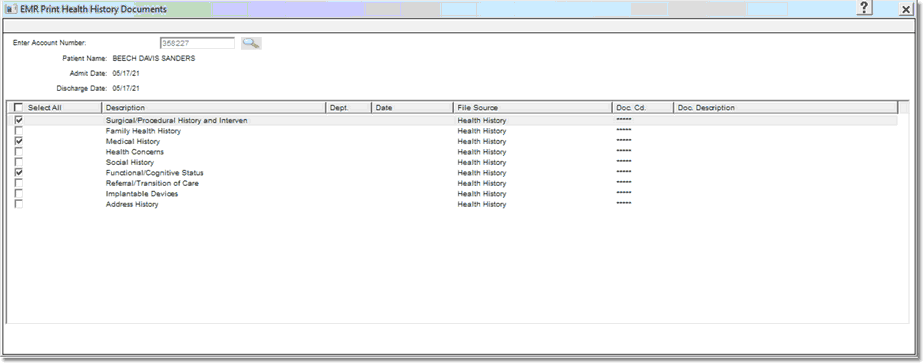The image size is (924, 364).
Task: Click Health History source in Health Concerns row
Action: click(x=481, y=152)
